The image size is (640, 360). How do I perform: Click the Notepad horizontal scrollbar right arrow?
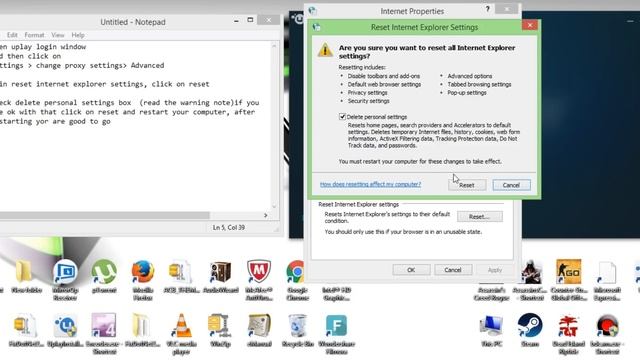(266, 215)
